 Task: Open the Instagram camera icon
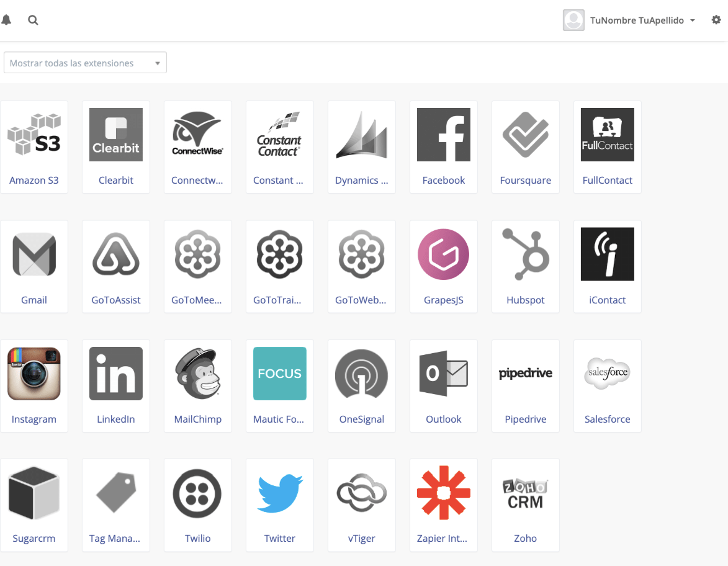click(34, 374)
